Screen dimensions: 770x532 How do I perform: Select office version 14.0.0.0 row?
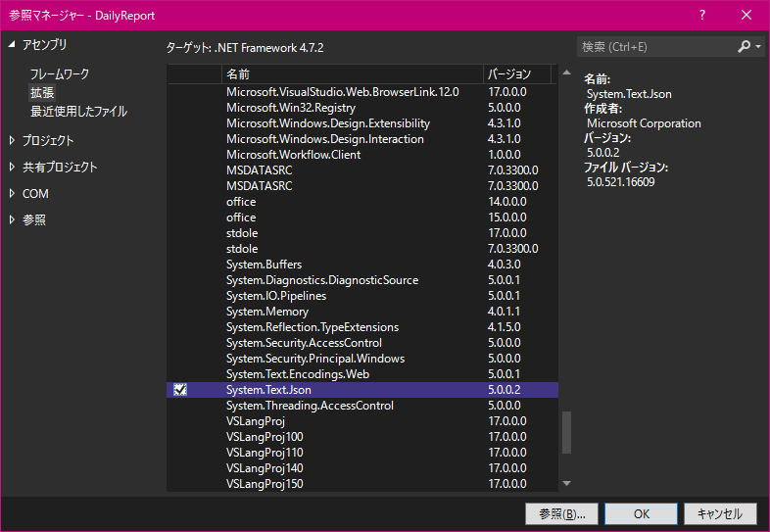pyautogui.click(x=362, y=202)
